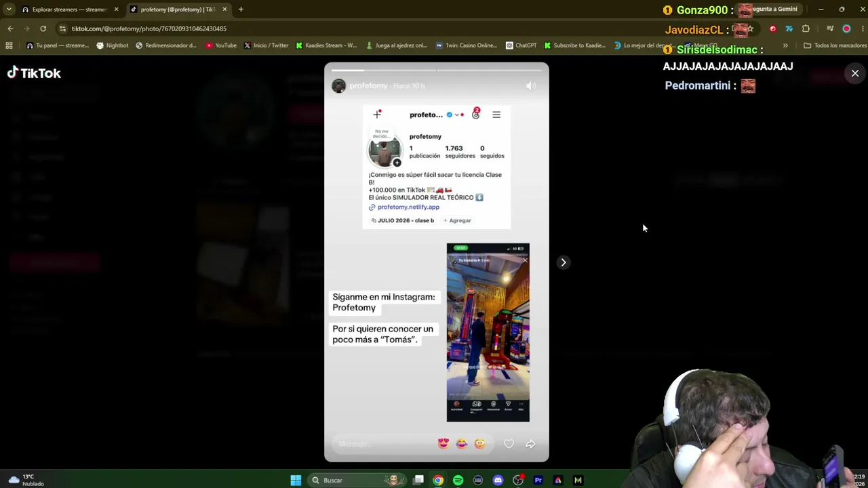Screen dimensions: 868x488
Task: View site information for tiktok.com
Action: point(62,28)
